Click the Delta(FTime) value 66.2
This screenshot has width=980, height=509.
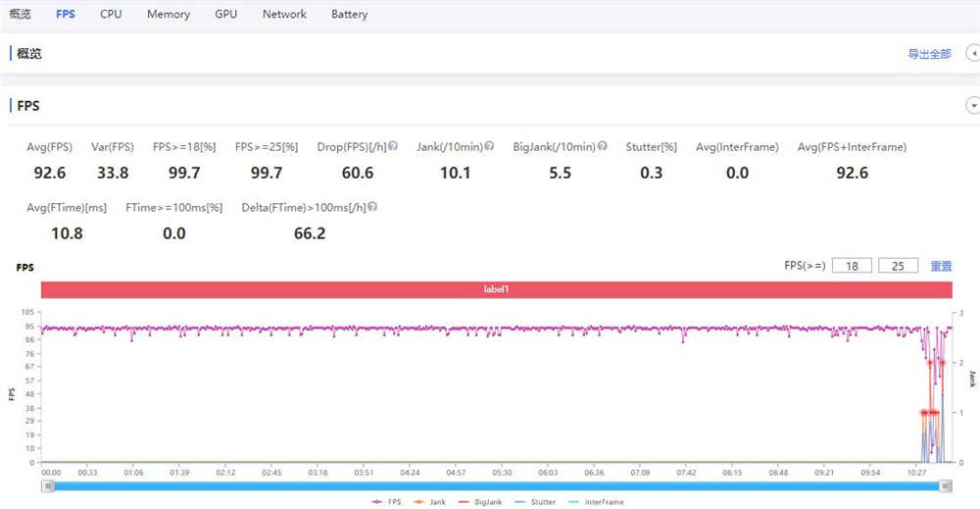(x=310, y=233)
